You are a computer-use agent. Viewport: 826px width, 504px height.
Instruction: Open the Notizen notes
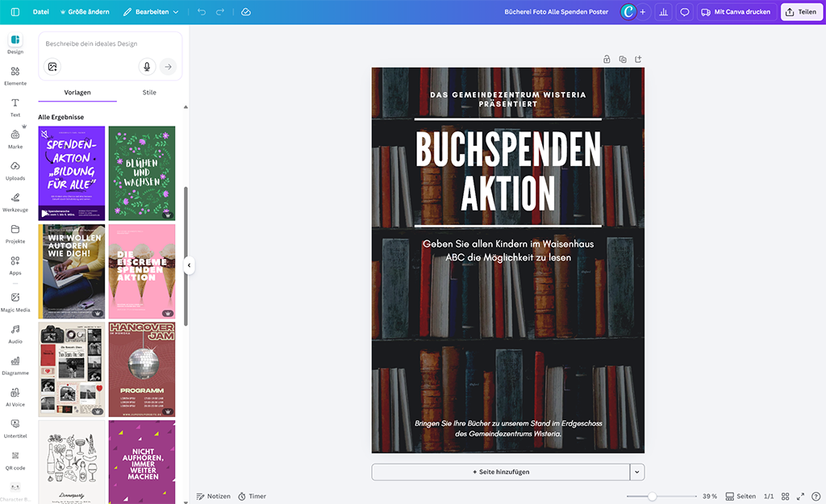(x=213, y=496)
